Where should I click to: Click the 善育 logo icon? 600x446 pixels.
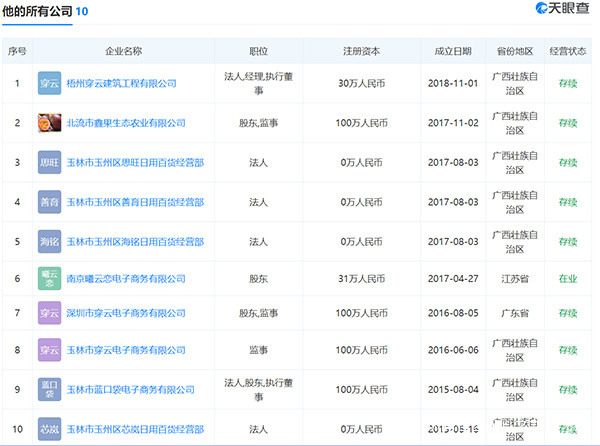[x=49, y=202]
